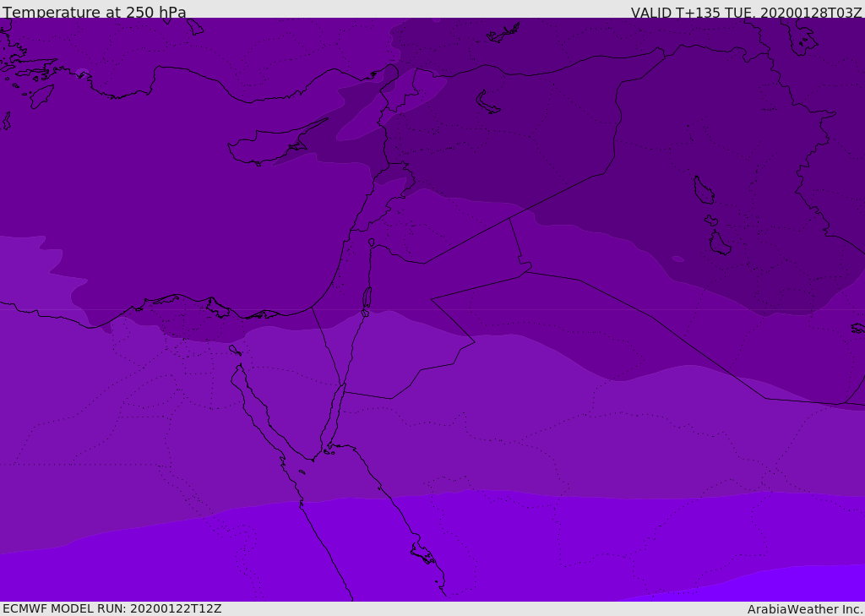The height and width of the screenshot is (616, 865).
Task: Click the 'ArabiaWeather Inc.' credit text
Action: click(x=805, y=609)
